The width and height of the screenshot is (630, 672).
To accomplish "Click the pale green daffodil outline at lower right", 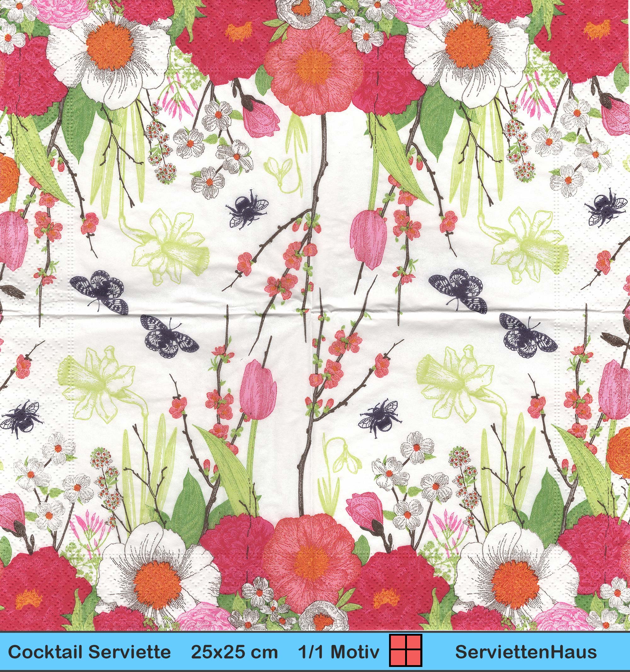I will click(461, 385).
